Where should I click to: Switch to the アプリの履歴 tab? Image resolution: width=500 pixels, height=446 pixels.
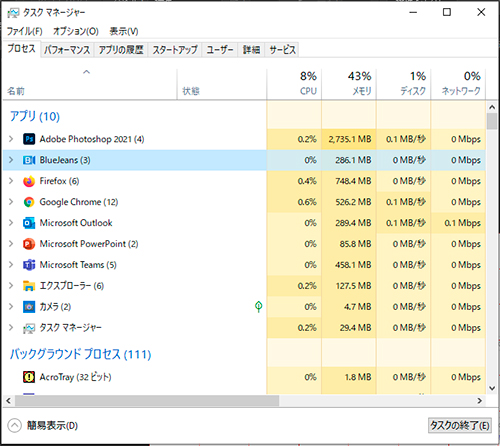[121, 50]
